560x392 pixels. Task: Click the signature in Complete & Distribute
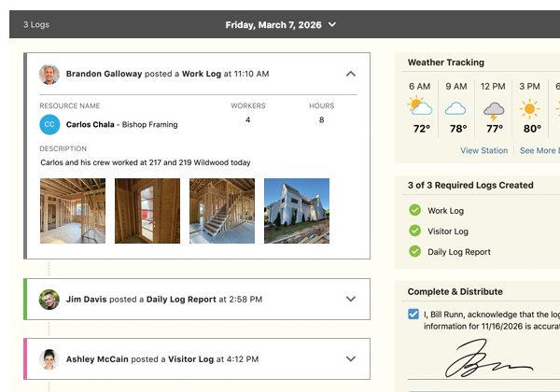(x=488, y=358)
